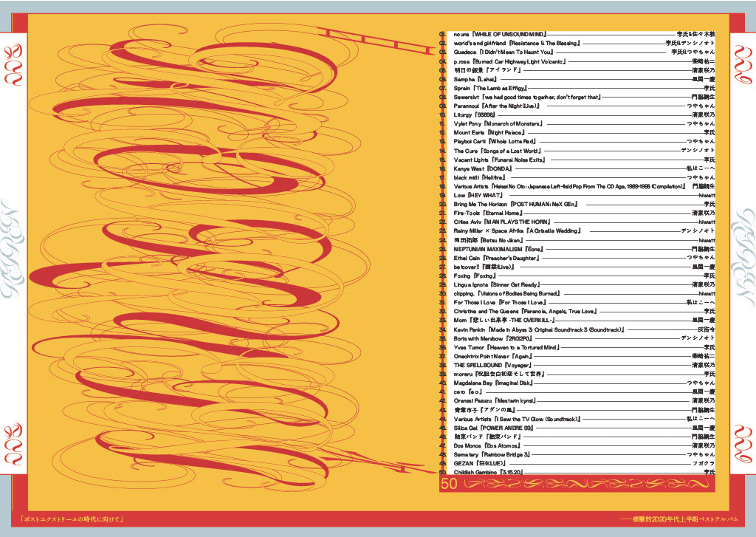Select Mount Eerie 'Night Palace' row
756x537 pixels.
pos(577,132)
